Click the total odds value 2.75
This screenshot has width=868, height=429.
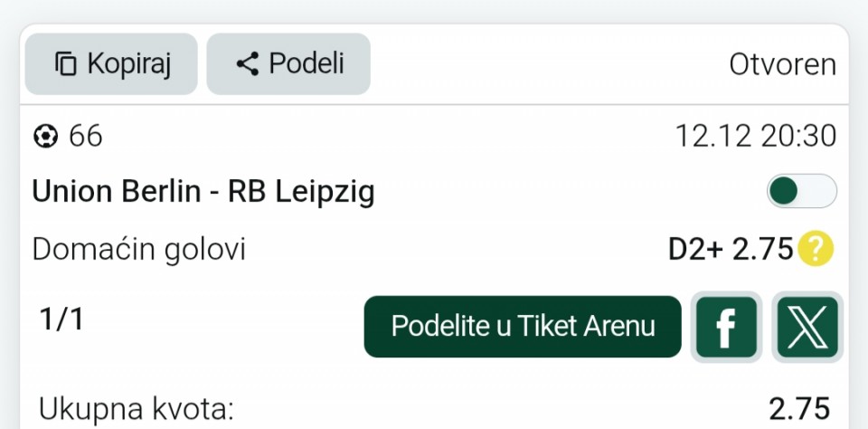click(x=798, y=409)
